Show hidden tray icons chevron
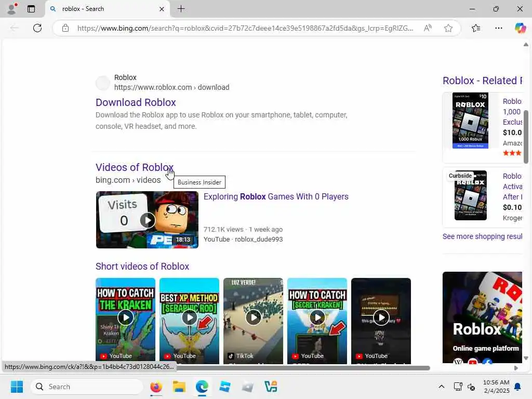532x399 pixels. pos(442,387)
